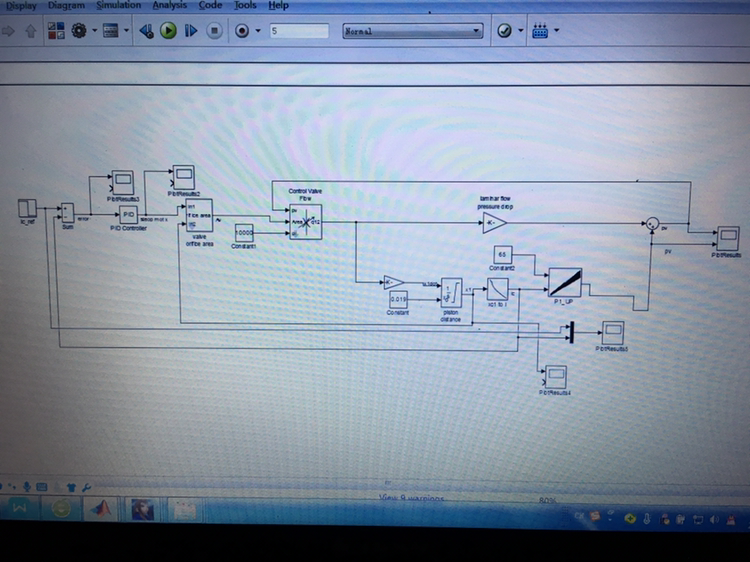Screen dimensions: 750x562
Task: Expand the Record button dropdown arrow
Action: (x=258, y=31)
